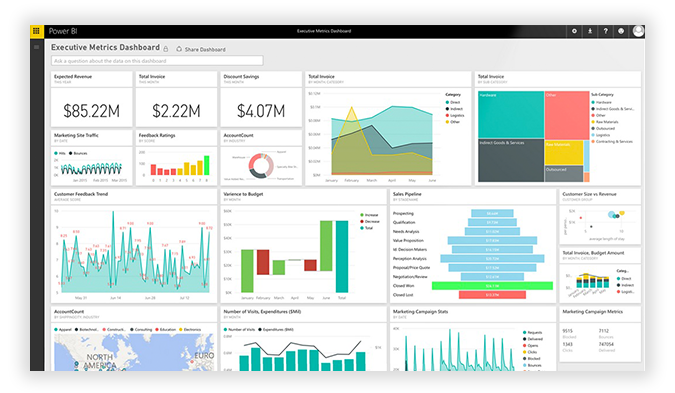Click the Indirect legend item in the area chart
Screen dimensions: 675x393
click(455, 109)
